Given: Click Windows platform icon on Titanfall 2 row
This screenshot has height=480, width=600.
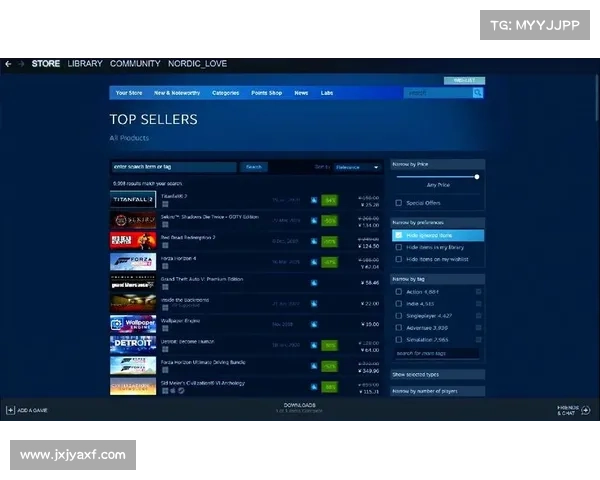Looking at the screenshot, I should (165, 204).
